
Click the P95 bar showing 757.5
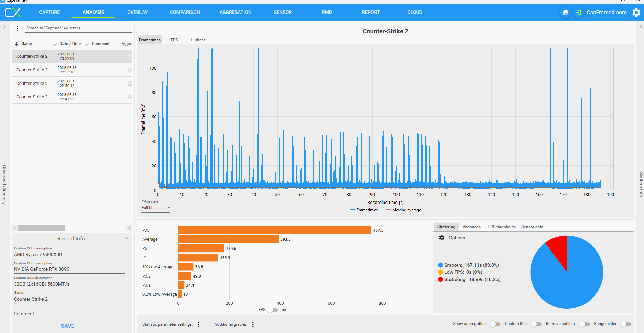(275, 230)
